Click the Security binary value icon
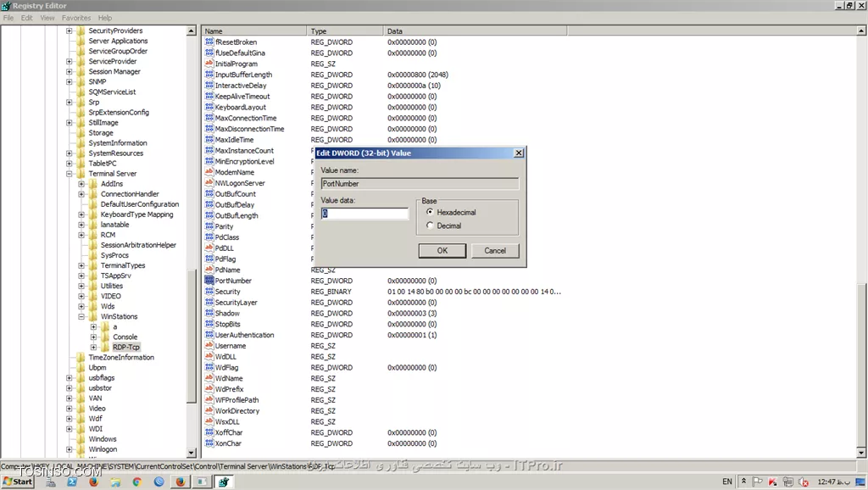Screen dimensions: 868x490 click(x=209, y=292)
